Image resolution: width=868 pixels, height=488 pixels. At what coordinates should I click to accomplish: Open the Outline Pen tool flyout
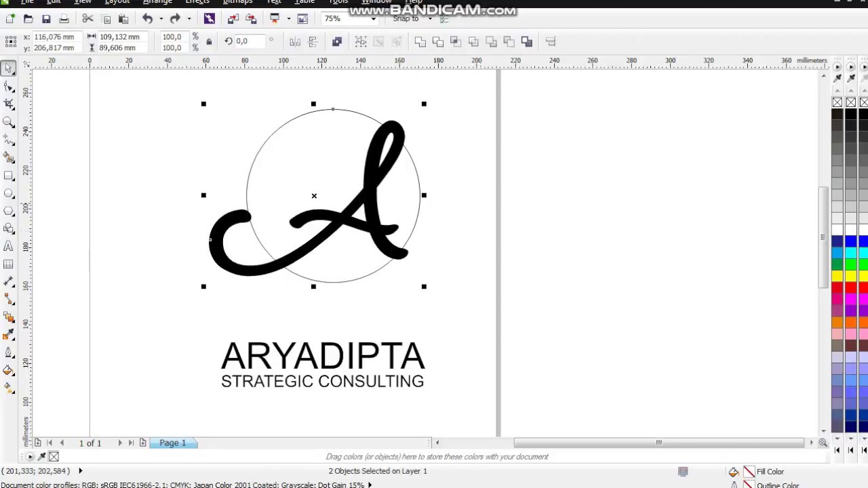point(8,352)
